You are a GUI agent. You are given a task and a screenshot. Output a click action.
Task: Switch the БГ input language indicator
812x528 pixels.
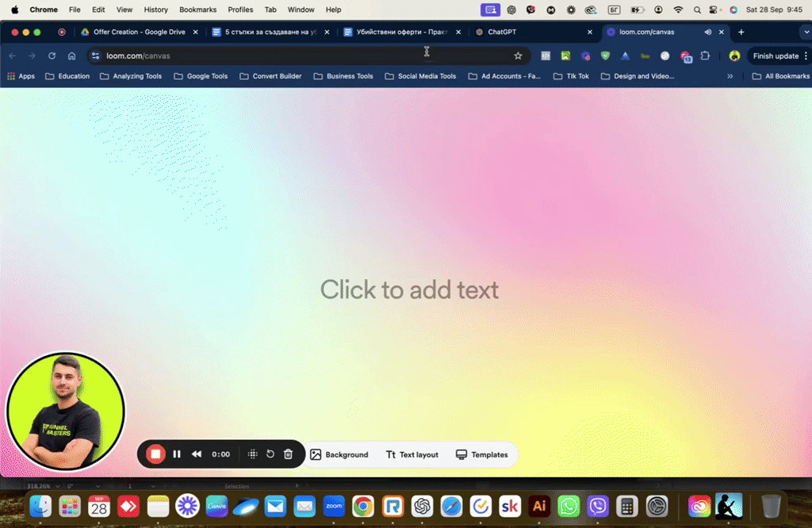click(x=615, y=10)
